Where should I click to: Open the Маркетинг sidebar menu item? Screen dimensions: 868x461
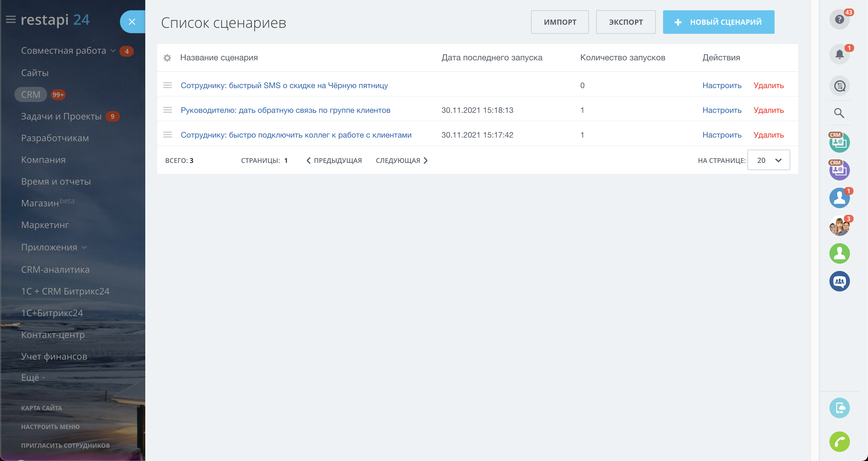coord(45,225)
